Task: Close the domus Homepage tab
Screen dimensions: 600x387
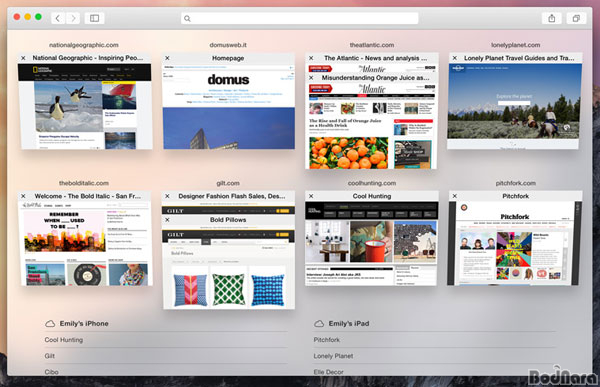Action: click(x=167, y=58)
